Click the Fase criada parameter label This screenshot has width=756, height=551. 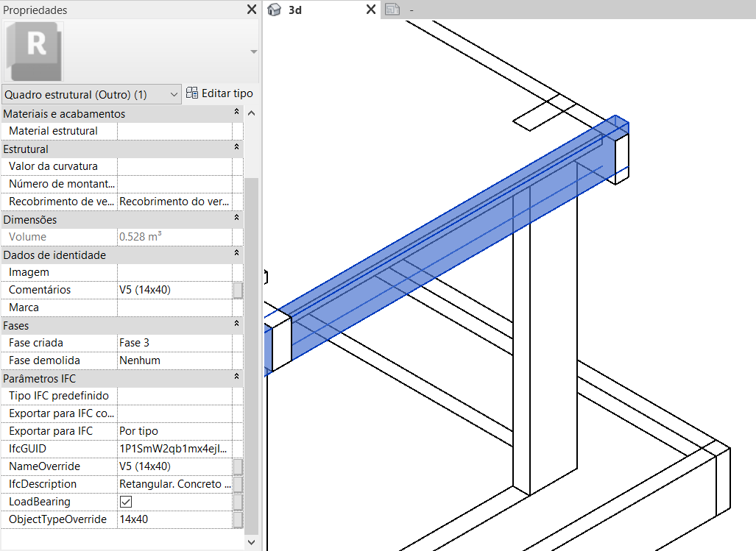(x=35, y=343)
